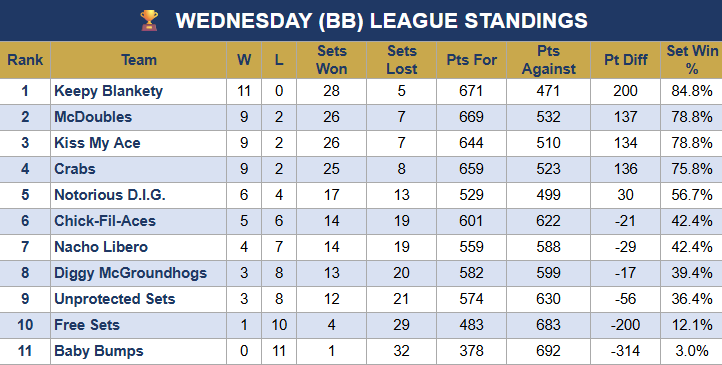
Task: Click the Pts Against column header
Action: tap(548, 60)
